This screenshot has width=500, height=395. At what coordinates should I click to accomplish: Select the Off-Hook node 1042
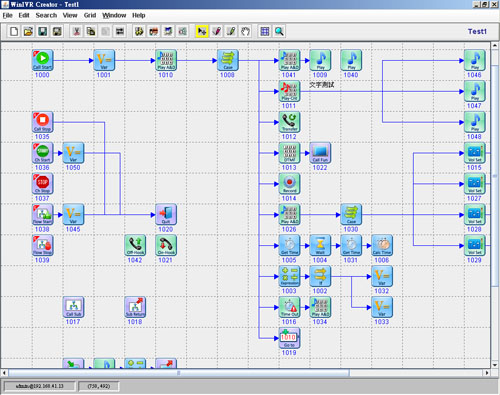point(135,246)
